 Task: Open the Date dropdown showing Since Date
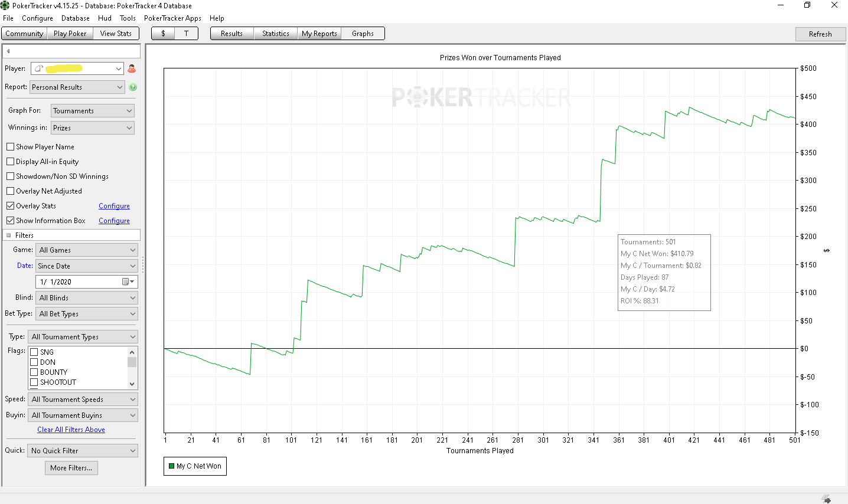pyautogui.click(x=87, y=266)
